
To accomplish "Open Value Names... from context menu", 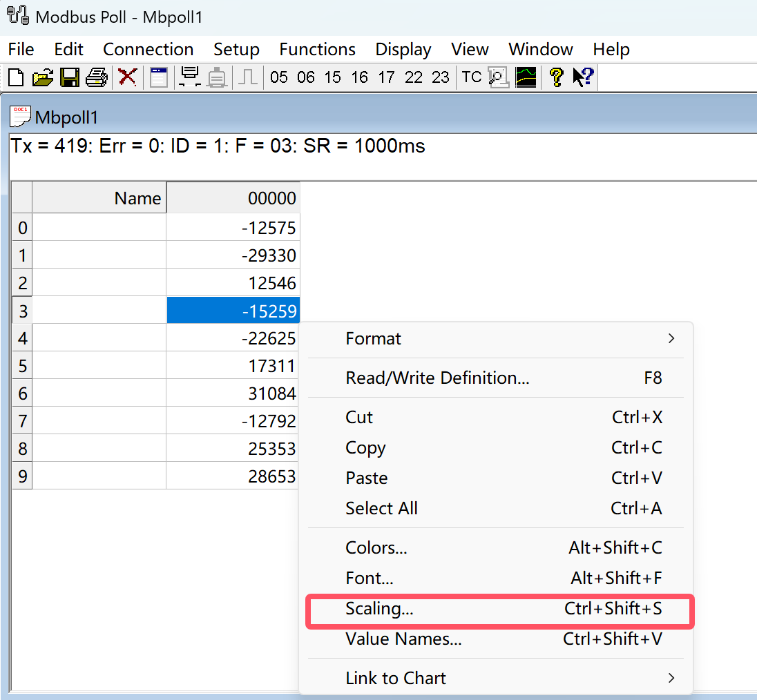I will click(x=496, y=639).
